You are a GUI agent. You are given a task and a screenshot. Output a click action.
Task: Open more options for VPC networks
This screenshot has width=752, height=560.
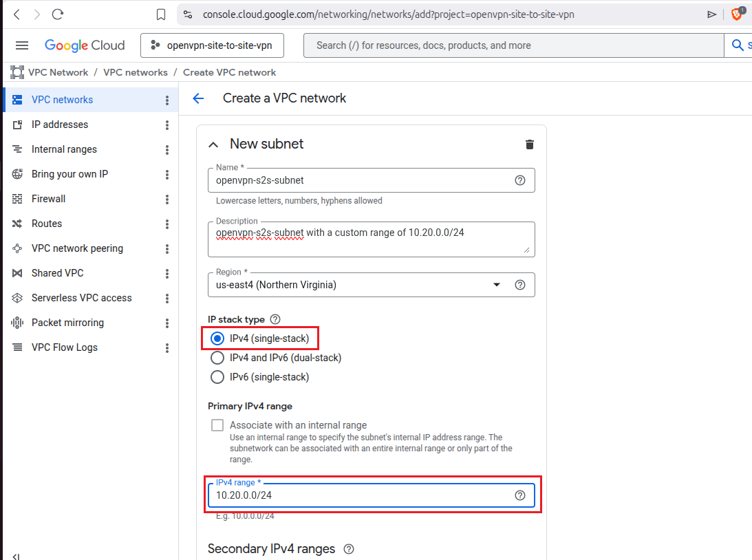(x=167, y=100)
